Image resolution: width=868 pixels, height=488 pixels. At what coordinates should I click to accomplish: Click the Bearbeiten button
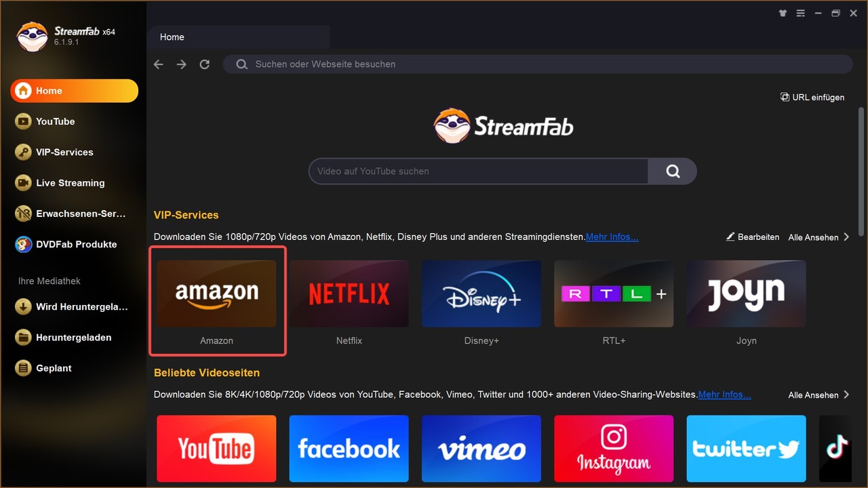tap(753, 237)
